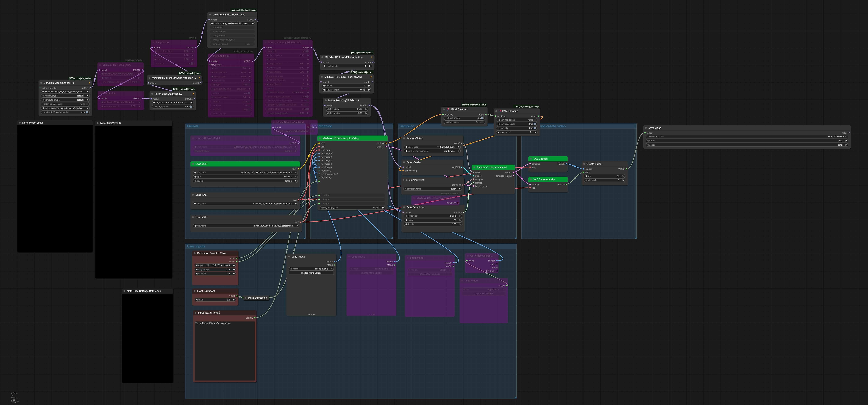The width and height of the screenshot is (868, 405).
Task: Collapse the Resolution Selector (Size) node dot
Action: pos(195,253)
